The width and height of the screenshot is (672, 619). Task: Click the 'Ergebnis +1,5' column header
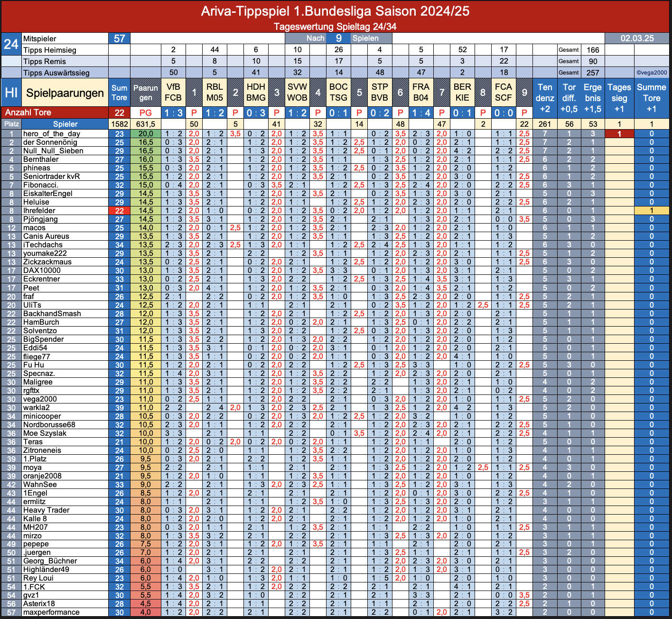coord(593,98)
